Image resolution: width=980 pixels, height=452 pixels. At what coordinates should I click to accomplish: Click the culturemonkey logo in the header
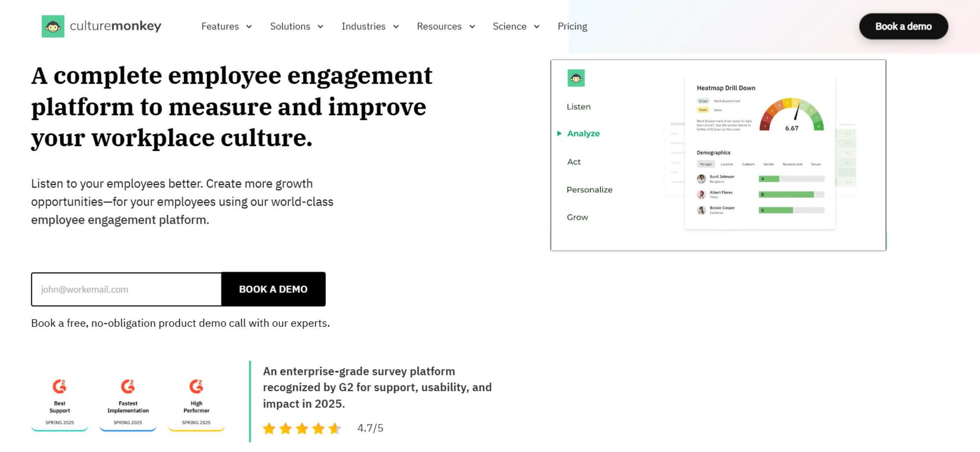click(x=101, y=26)
